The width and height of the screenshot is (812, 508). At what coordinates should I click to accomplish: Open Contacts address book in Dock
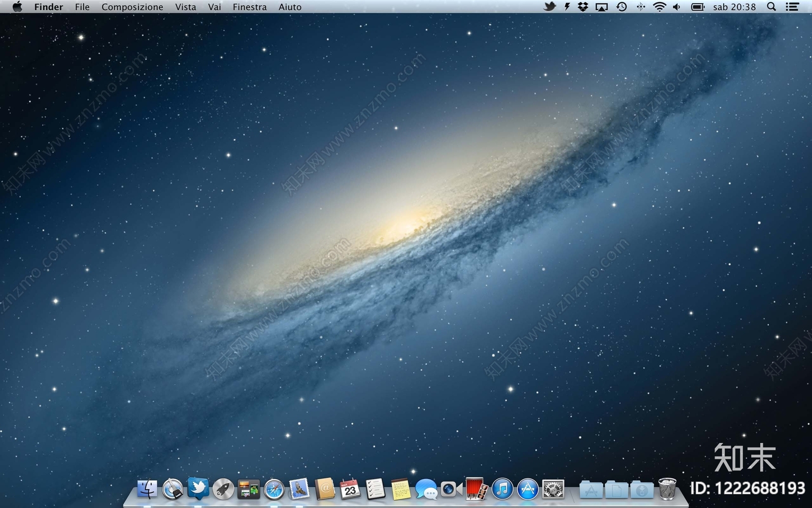(x=325, y=489)
